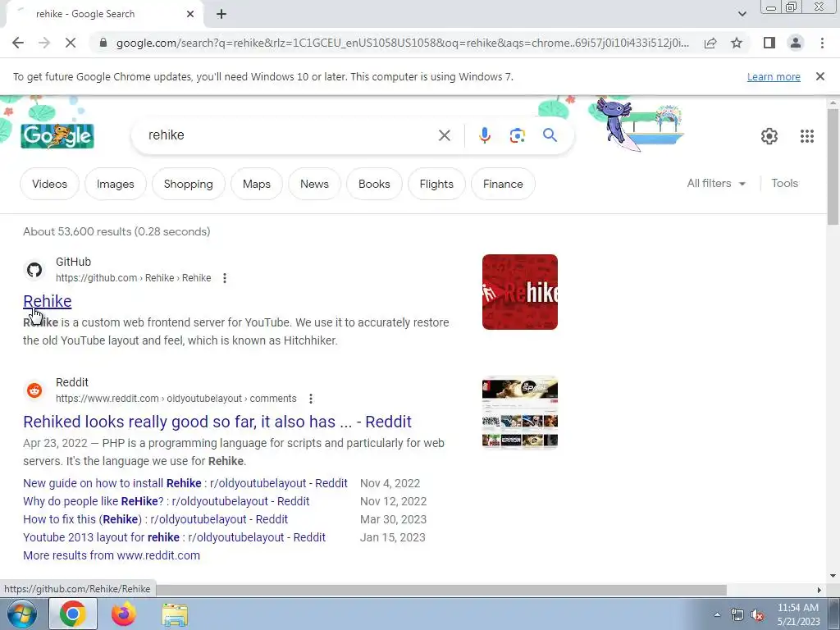Click the horizontal scrollbar at bottom
840x630 pixels.
[441, 590]
